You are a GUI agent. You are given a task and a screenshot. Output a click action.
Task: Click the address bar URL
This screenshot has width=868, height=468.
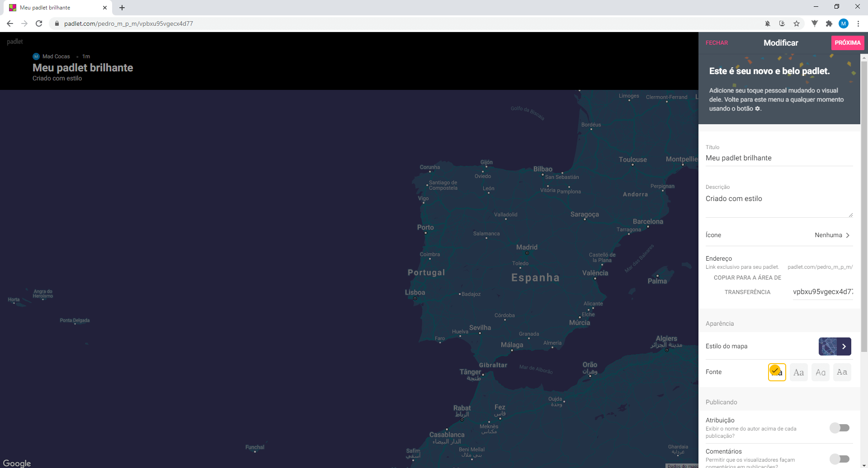[x=128, y=23]
